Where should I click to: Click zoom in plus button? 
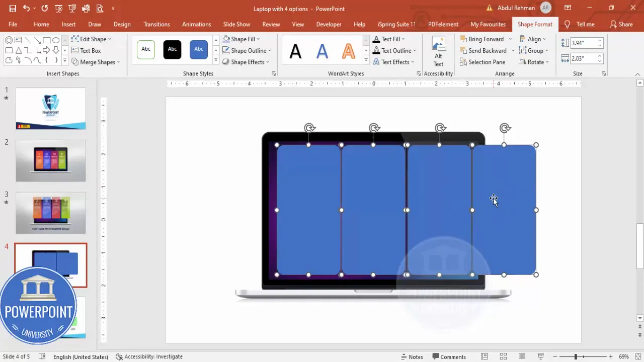[611, 356]
